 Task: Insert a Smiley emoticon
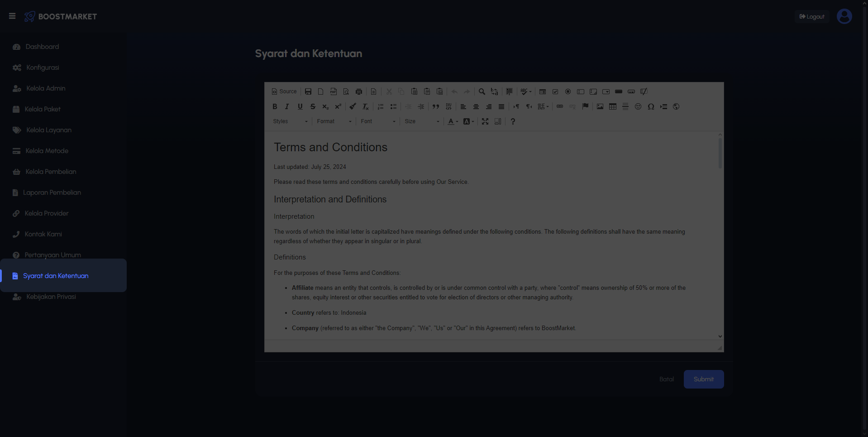[638, 106]
